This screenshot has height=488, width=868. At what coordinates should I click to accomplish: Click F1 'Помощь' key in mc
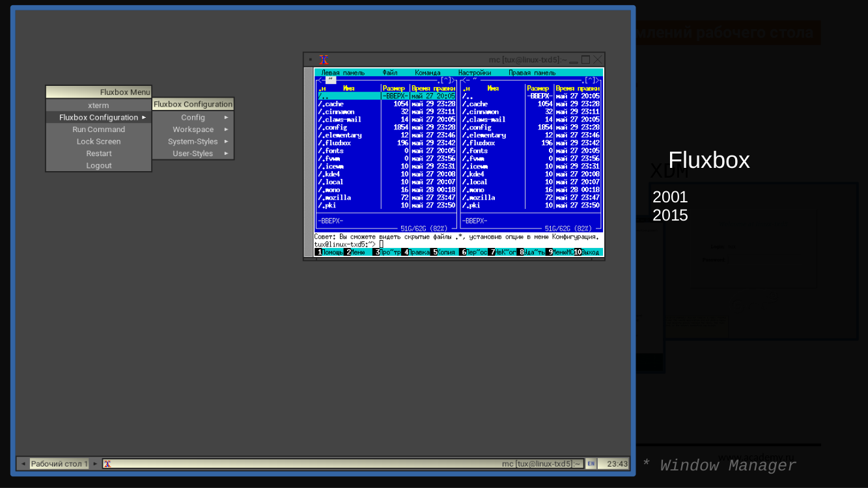[329, 252]
